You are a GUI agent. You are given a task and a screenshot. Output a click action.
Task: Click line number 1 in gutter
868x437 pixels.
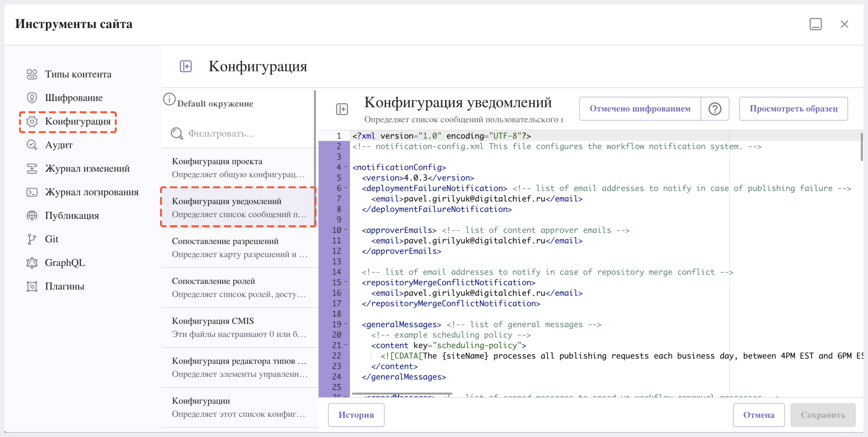point(339,136)
